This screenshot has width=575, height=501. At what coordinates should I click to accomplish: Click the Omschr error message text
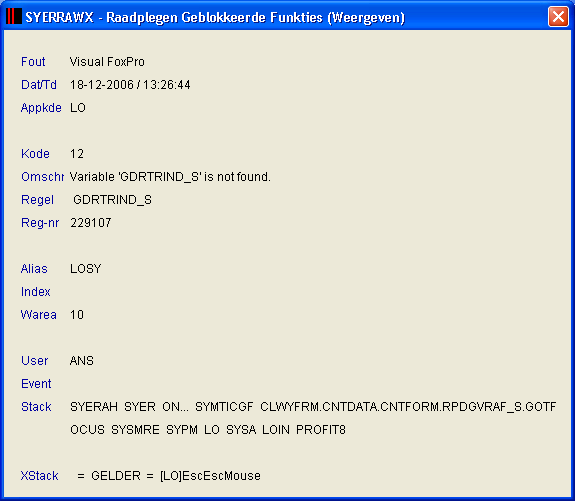click(170, 177)
